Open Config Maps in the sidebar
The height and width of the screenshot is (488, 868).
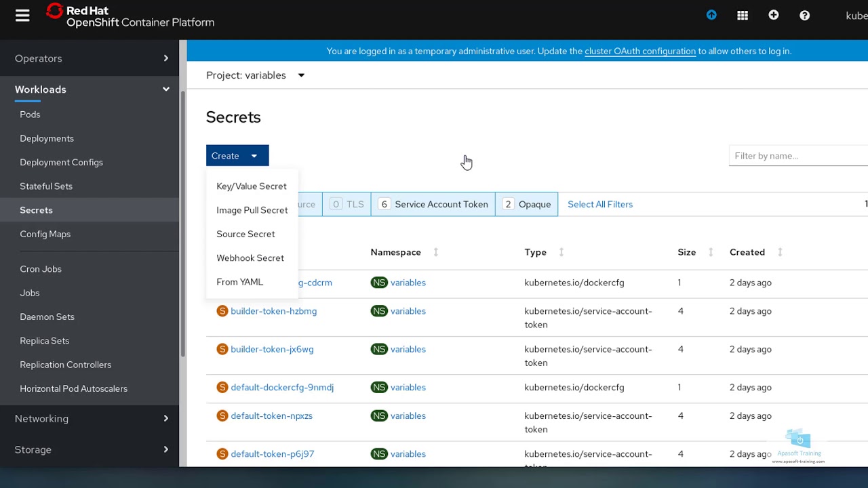(45, 234)
